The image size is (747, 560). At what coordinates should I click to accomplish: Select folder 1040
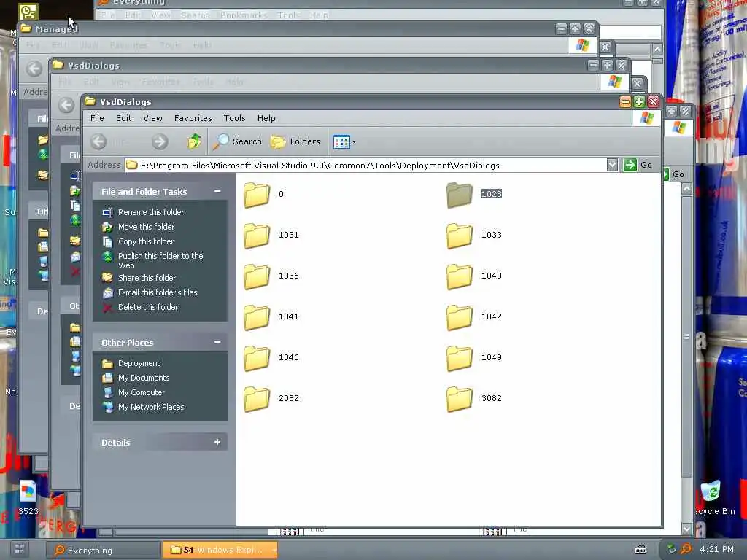[x=460, y=276]
